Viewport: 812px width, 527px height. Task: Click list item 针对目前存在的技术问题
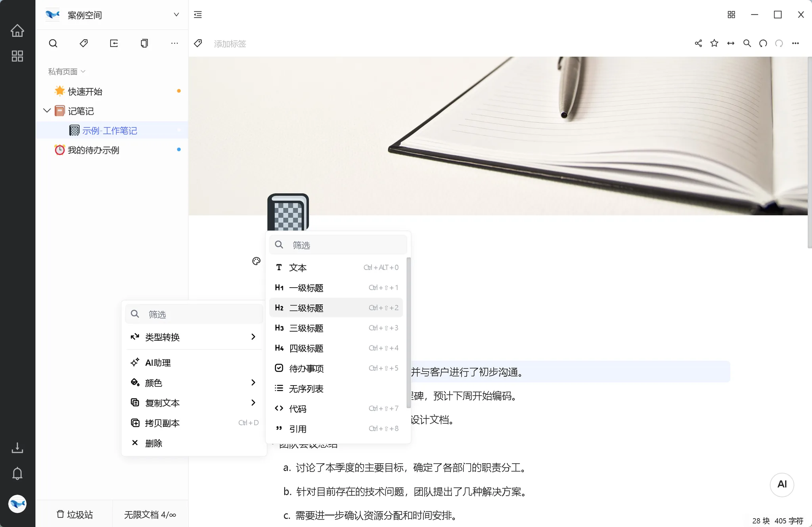pos(411,492)
